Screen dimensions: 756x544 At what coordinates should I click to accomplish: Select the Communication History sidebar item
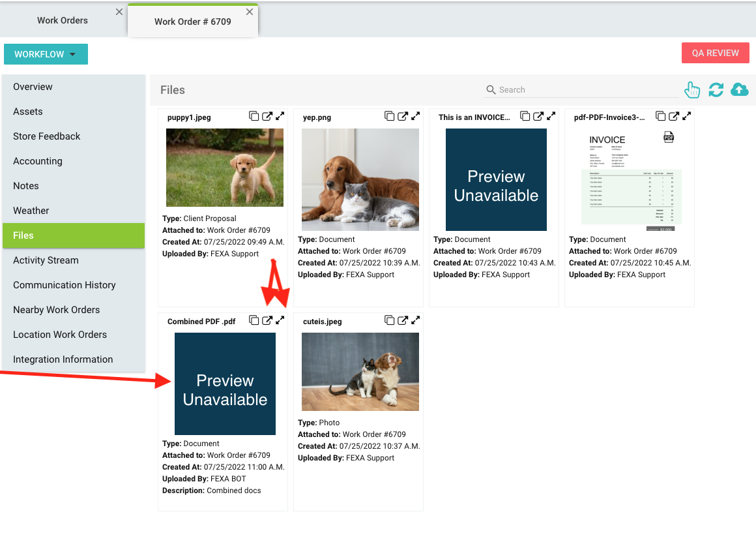[x=65, y=285]
